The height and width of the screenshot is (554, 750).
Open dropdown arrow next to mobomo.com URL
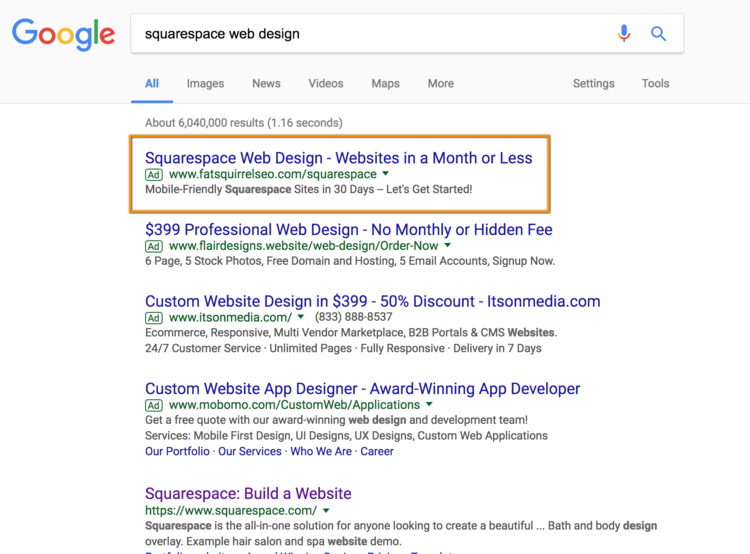pyautogui.click(x=429, y=404)
